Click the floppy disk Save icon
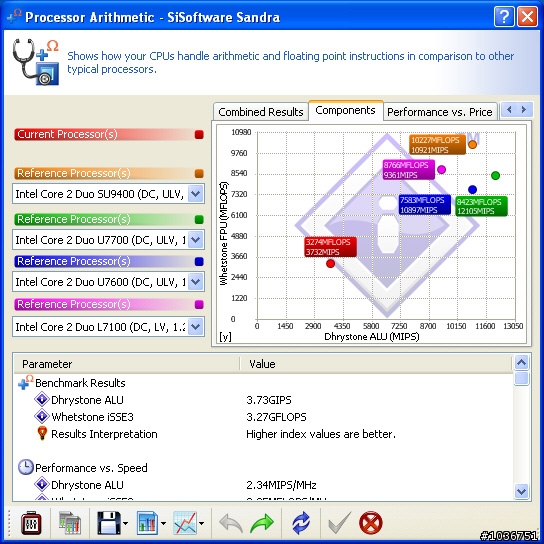Screen dimensions: 544x544 [x=109, y=523]
